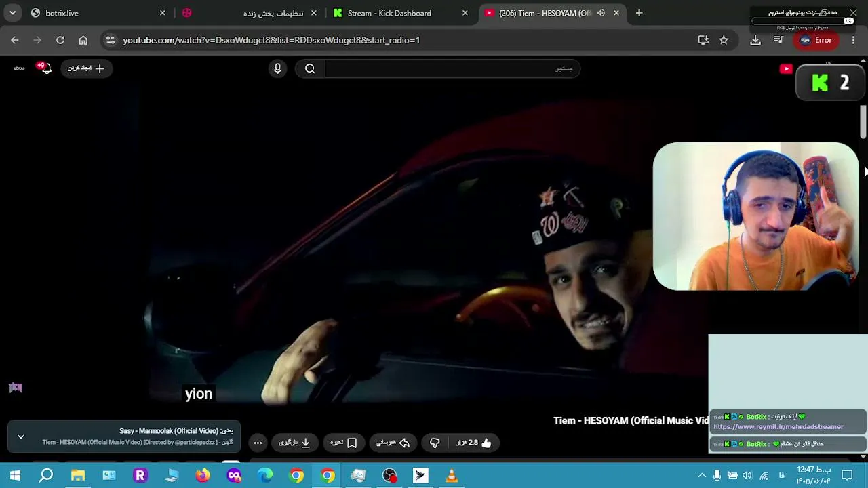The width and height of the screenshot is (868, 488).
Task: Open a new browser tab
Action: [639, 13]
